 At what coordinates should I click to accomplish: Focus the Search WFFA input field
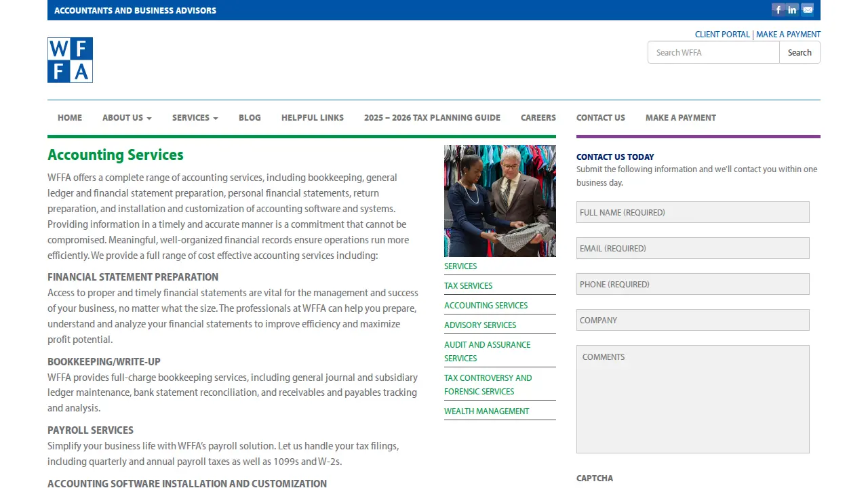[713, 52]
